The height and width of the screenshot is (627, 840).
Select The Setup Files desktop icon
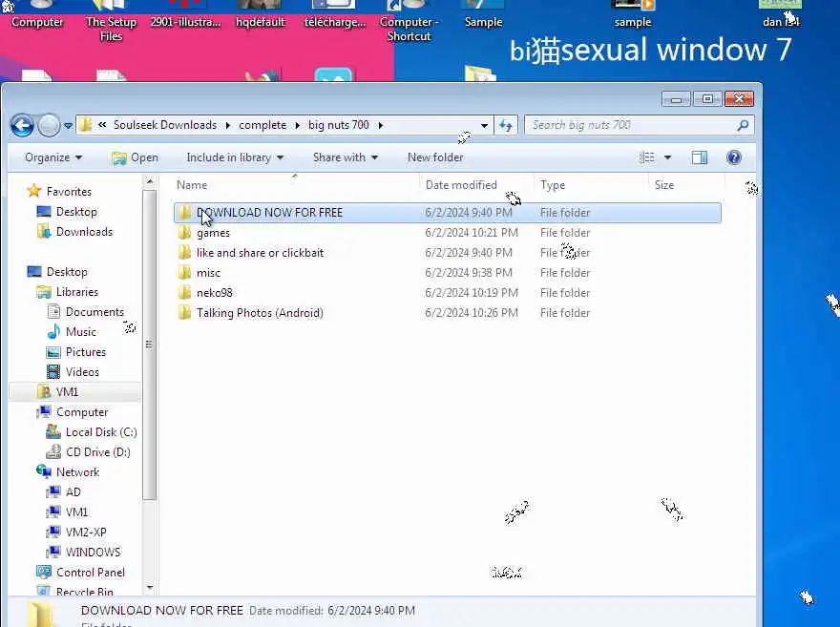pos(111,21)
